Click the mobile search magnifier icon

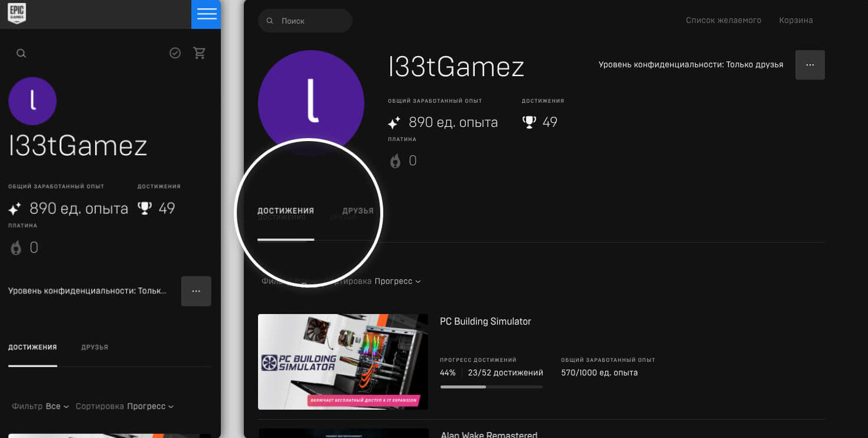[x=21, y=54]
